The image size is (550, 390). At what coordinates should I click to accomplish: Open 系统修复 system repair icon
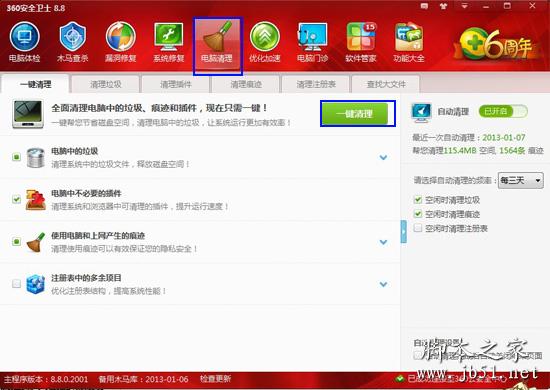(169, 37)
